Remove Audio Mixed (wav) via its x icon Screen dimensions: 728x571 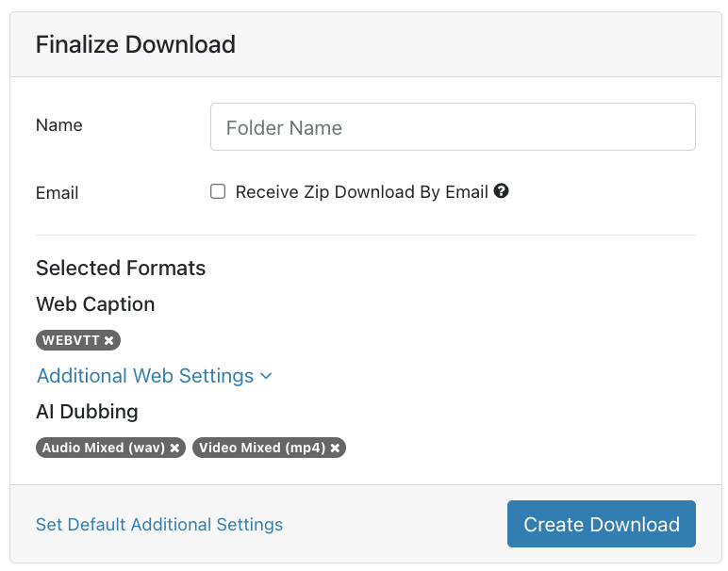pos(174,449)
